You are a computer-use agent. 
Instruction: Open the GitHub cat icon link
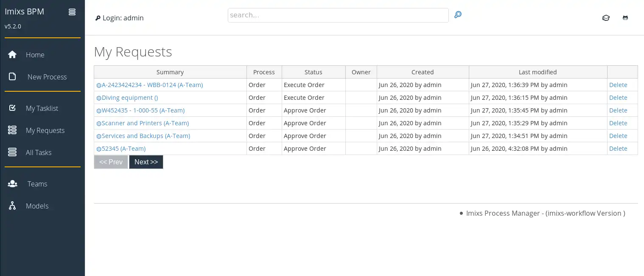pyautogui.click(x=625, y=18)
